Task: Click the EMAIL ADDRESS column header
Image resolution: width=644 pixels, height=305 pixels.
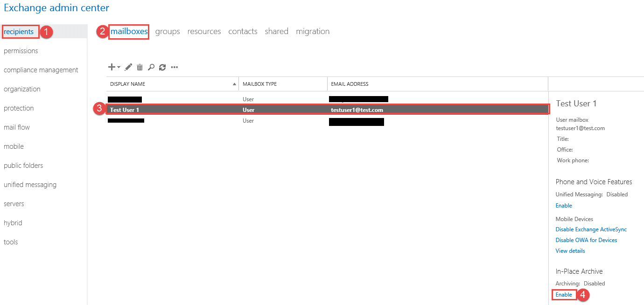Action: click(x=437, y=84)
